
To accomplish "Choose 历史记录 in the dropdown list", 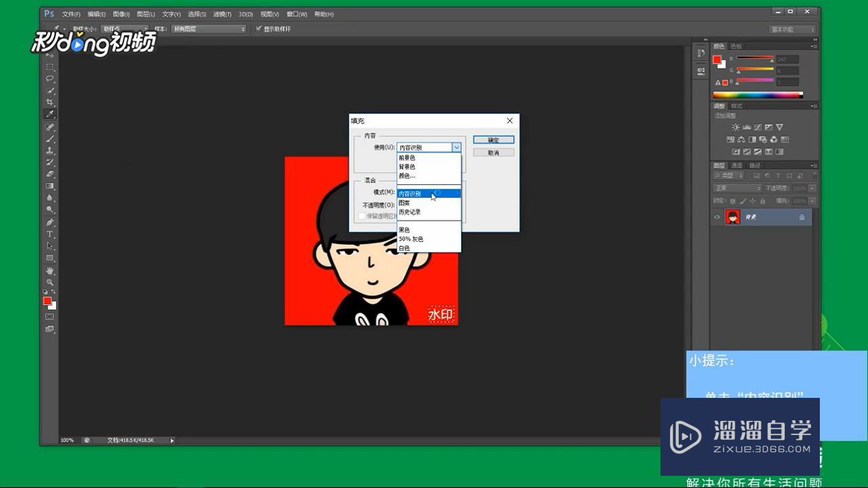I will point(429,212).
